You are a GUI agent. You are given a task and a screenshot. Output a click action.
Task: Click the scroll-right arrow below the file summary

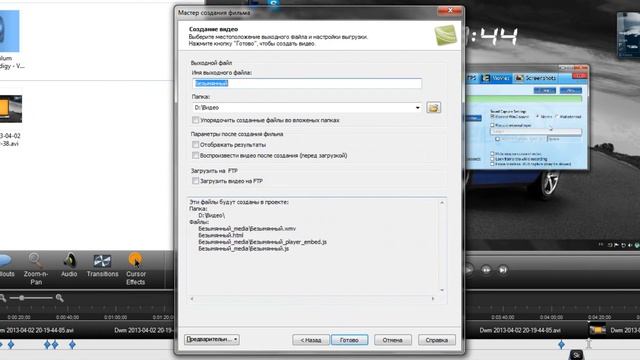(x=433, y=299)
